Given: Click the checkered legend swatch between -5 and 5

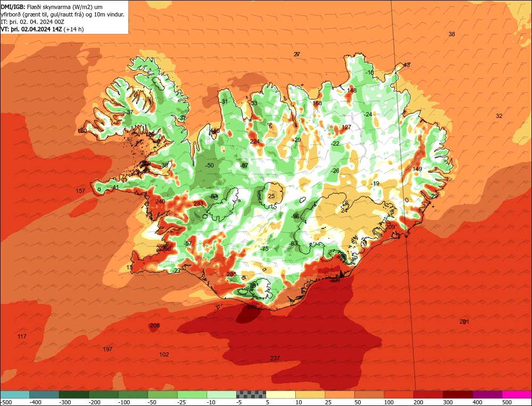Looking at the screenshot, I should pyautogui.click(x=251, y=394).
